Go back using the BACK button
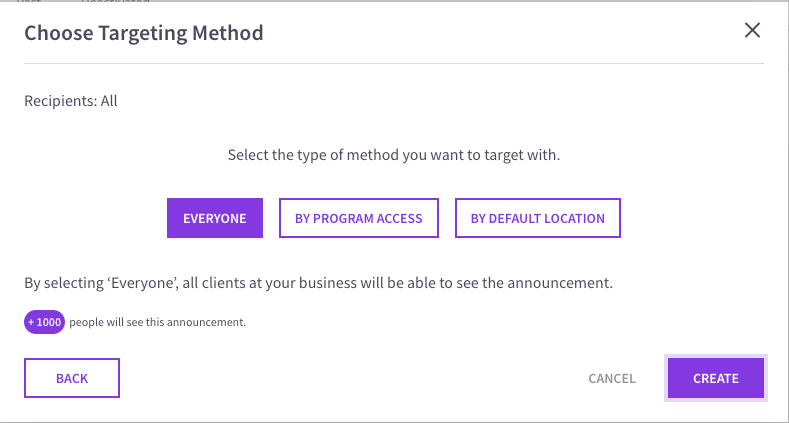This screenshot has width=789, height=423. click(72, 378)
